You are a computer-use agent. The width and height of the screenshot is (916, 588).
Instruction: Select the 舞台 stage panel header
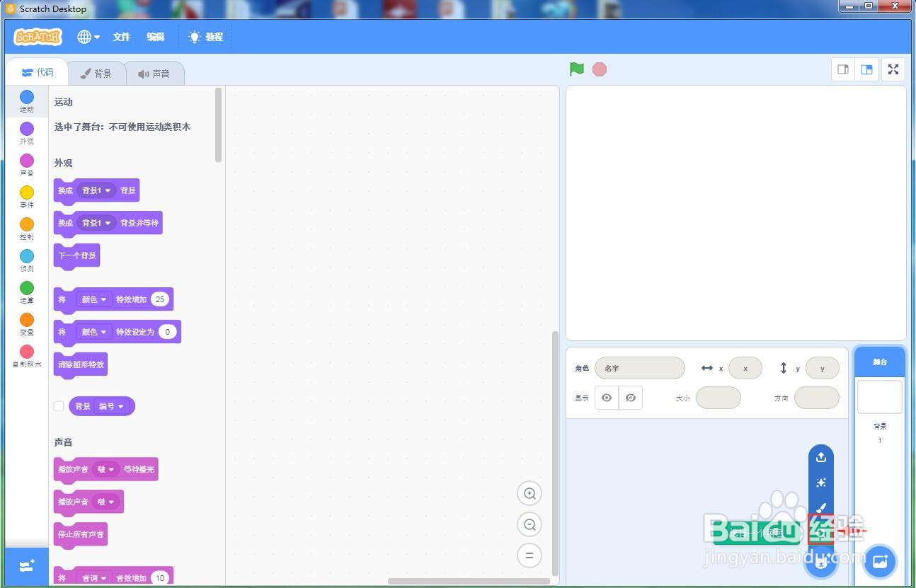(x=880, y=362)
